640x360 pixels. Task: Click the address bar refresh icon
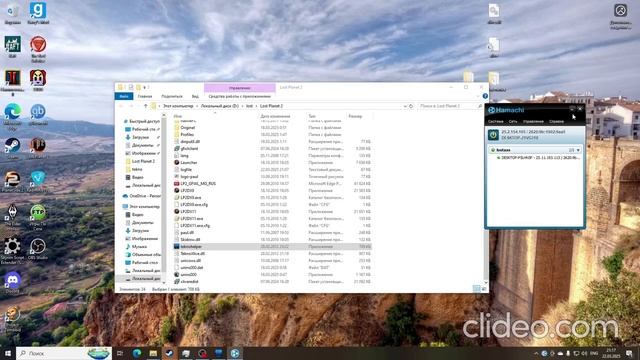point(411,106)
